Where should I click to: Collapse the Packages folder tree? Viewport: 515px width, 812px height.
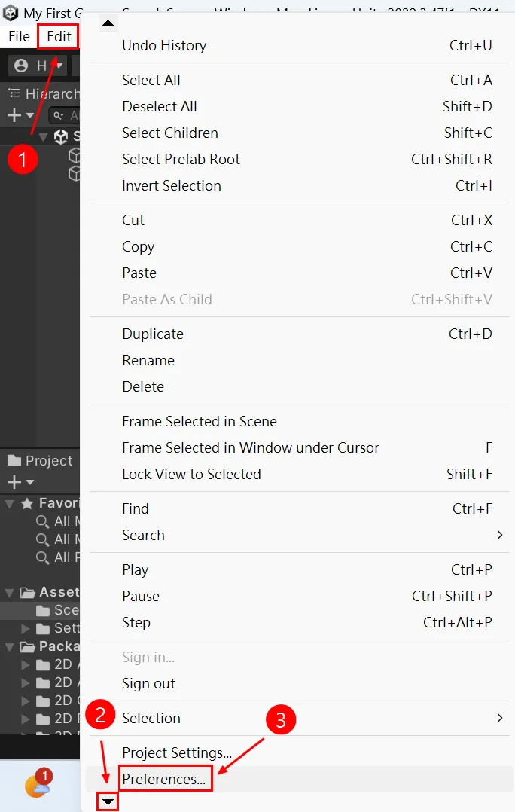(9, 646)
